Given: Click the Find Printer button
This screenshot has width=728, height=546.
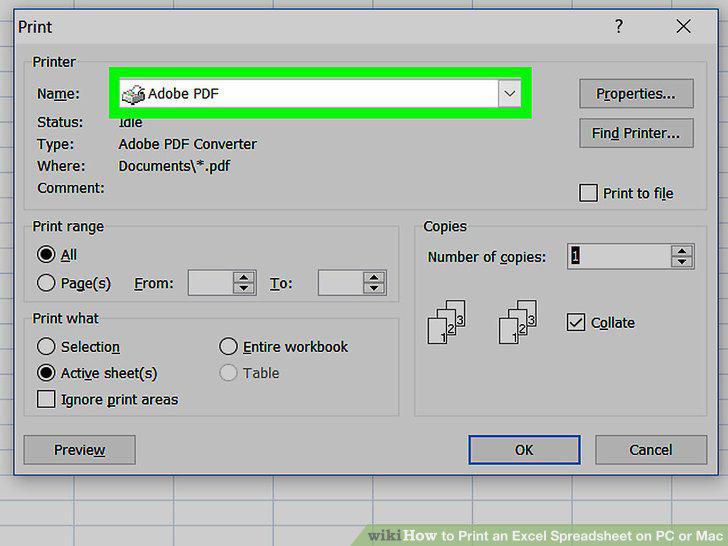Looking at the screenshot, I should [636, 133].
